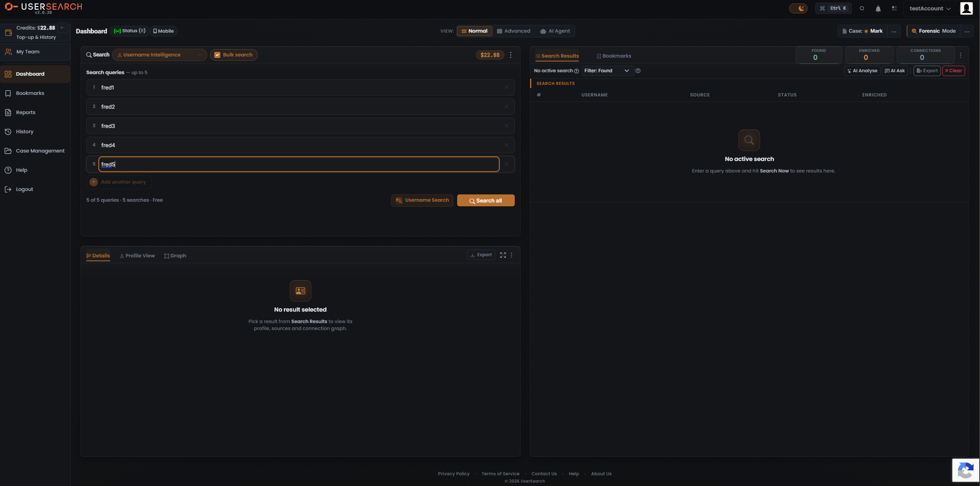The height and width of the screenshot is (486, 980).
Task: Select the Advanced view
Action: click(x=514, y=31)
